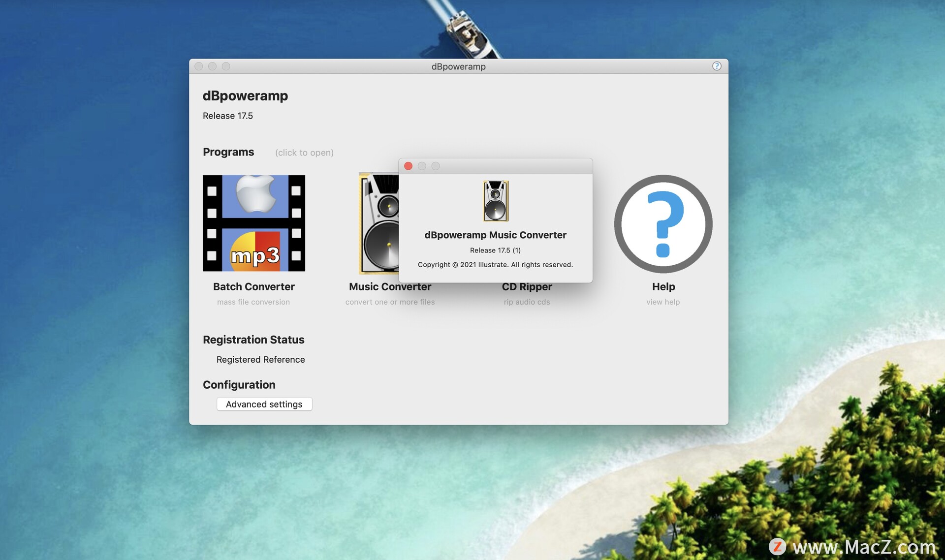Screen dimensions: 945x560
Task: Click the '(click to open)' hint text
Action: (x=304, y=153)
